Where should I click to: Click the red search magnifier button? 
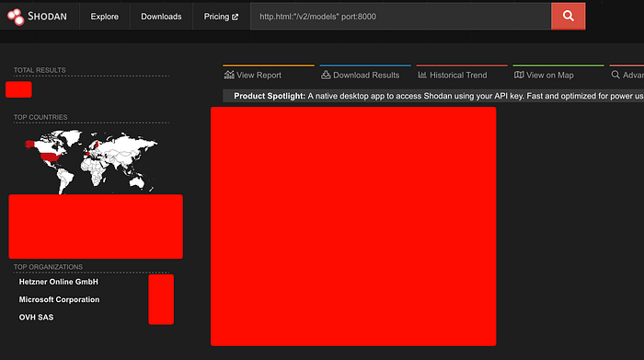568,16
